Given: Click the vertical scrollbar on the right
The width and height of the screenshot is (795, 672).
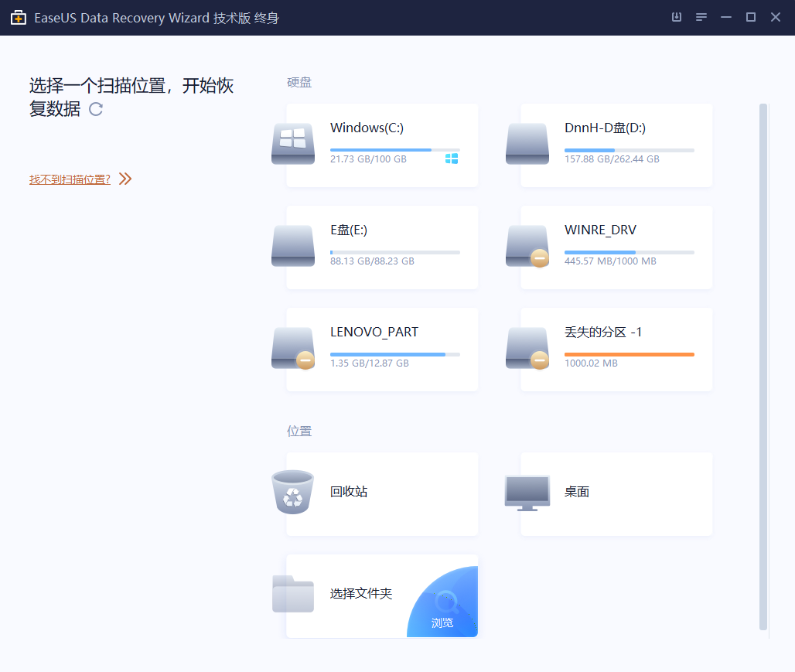Looking at the screenshot, I should click(x=763, y=367).
